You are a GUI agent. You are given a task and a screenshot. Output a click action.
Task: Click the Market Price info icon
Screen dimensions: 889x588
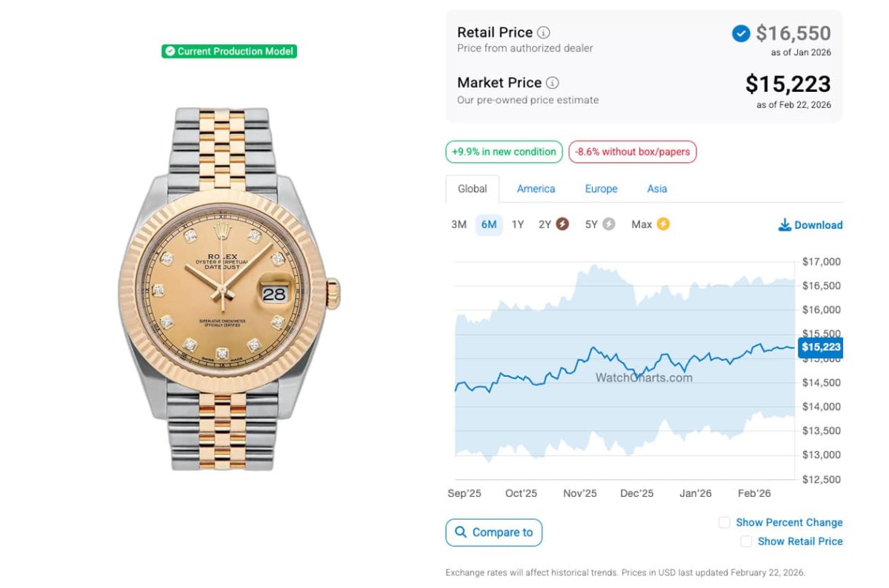click(553, 83)
